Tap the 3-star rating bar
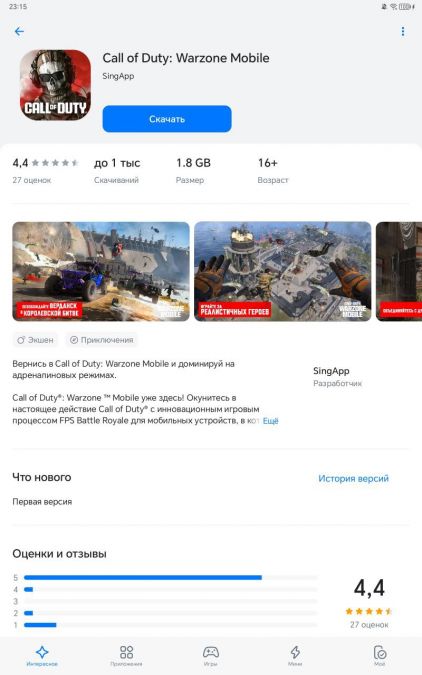422x675 pixels. (171, 601)
